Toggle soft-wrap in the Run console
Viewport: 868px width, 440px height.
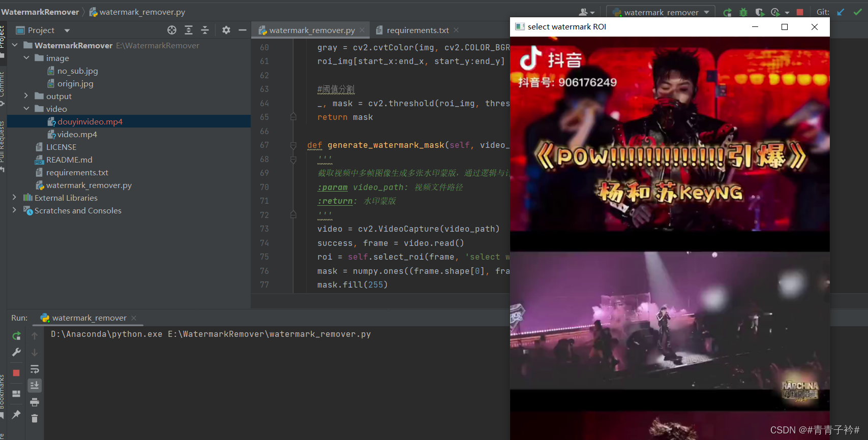[x=35, y=369]
